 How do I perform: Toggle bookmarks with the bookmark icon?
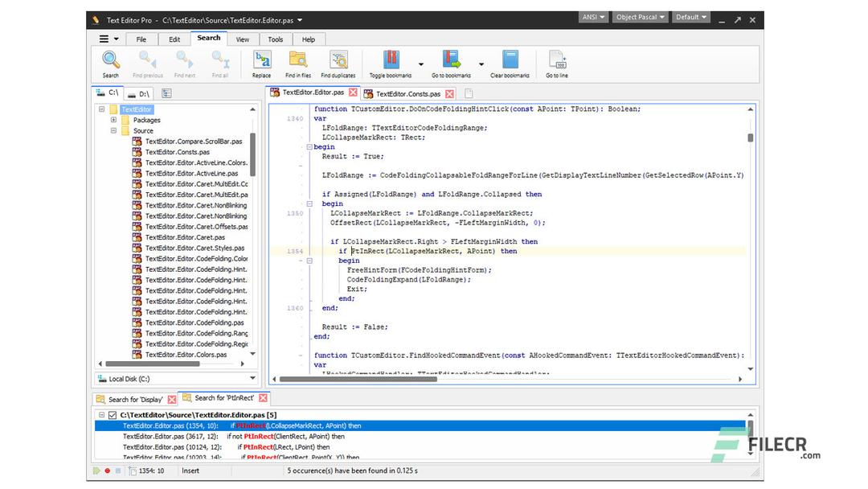pos(391,60)
